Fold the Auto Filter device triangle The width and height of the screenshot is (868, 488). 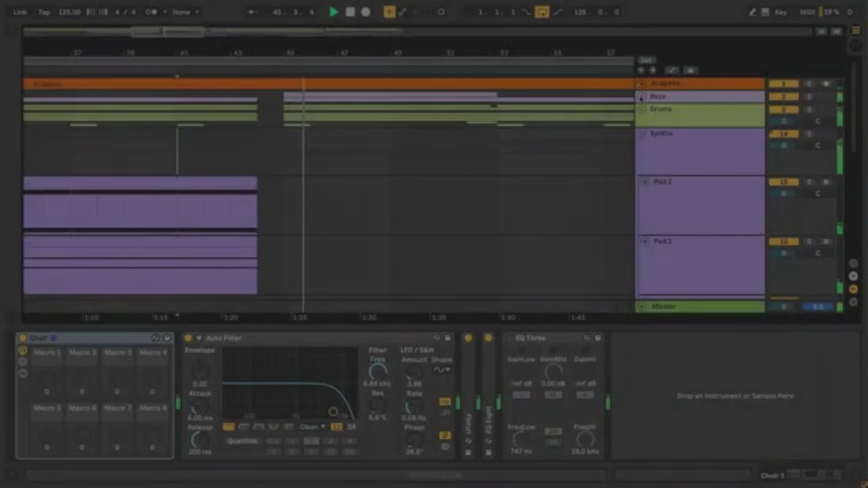tap(198, 338)
